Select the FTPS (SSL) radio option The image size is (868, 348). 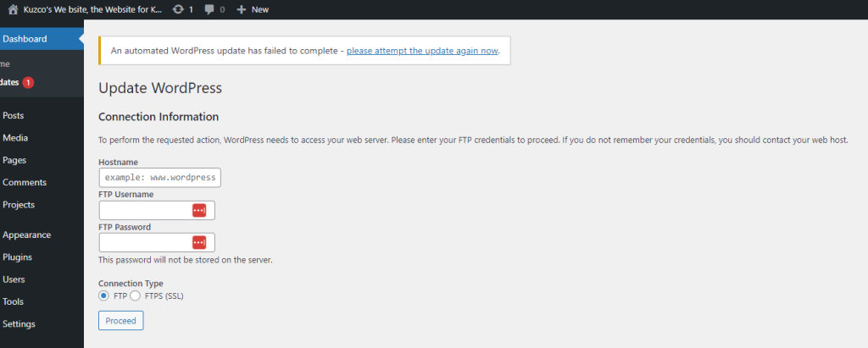point(135,296)
